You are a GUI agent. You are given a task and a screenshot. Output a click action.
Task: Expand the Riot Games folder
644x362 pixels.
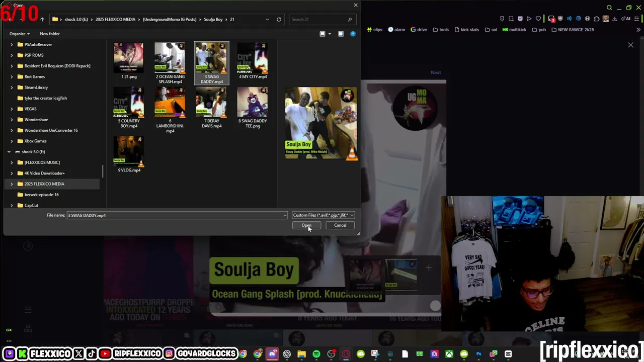coord(12,76)
